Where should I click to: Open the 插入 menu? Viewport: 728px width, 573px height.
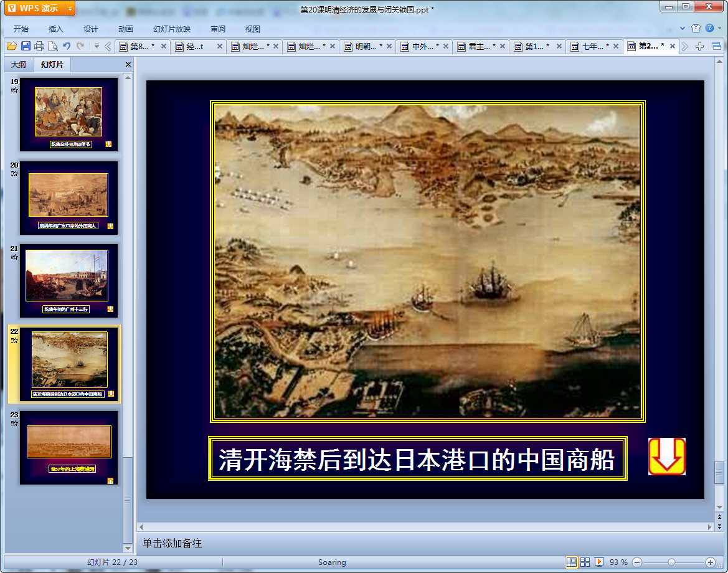[x=55, y=29]
